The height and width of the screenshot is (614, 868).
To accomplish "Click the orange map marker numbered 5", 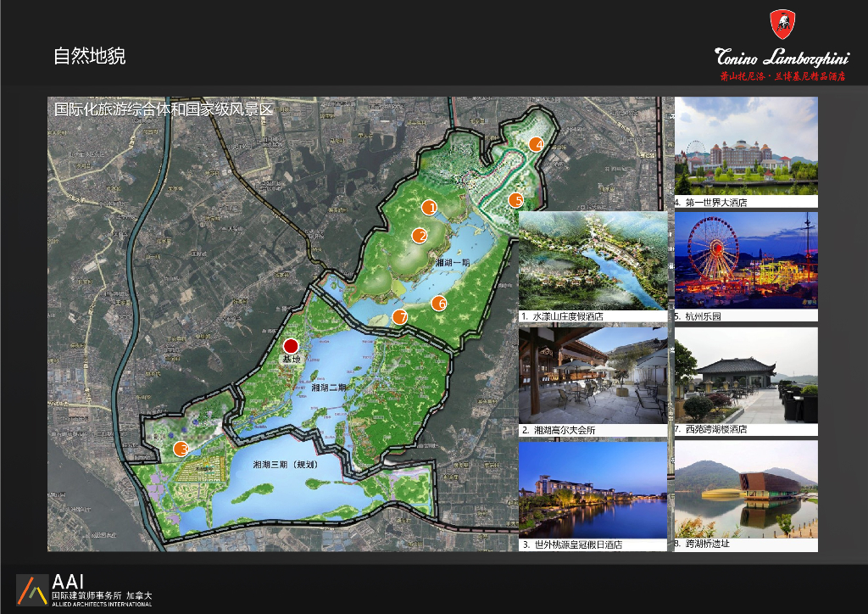I will click(516, 200).
